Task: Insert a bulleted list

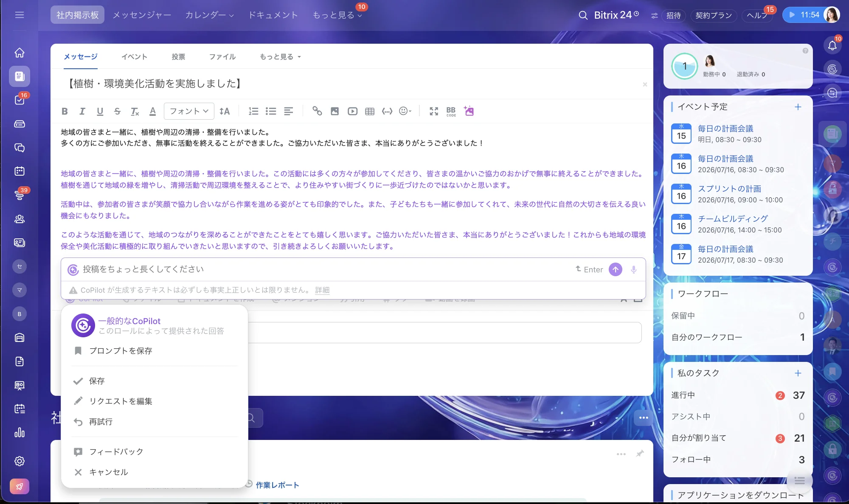Action: coord(271,111)
